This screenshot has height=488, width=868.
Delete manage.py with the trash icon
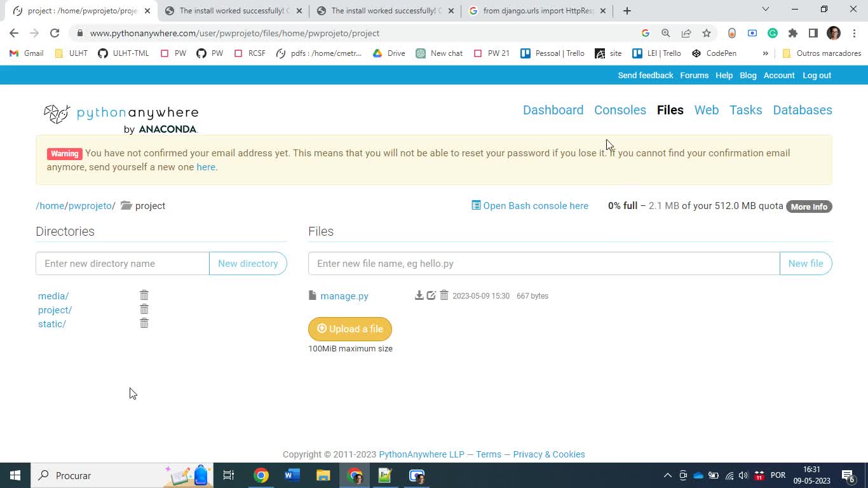click(x=444, y=295)
